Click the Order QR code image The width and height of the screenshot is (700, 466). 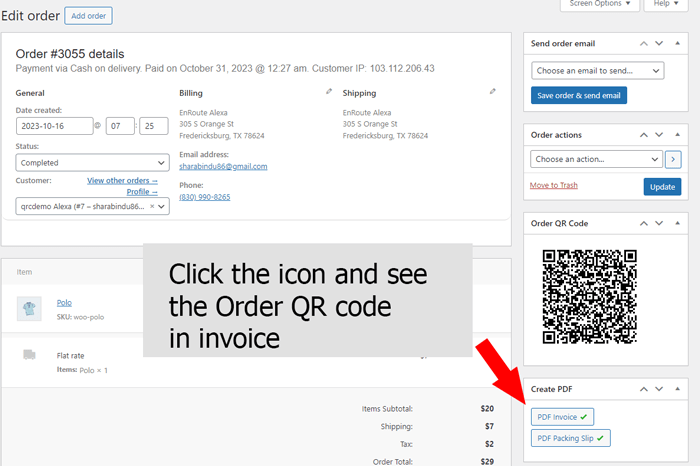pyautogui.click(x=589, y=296)
